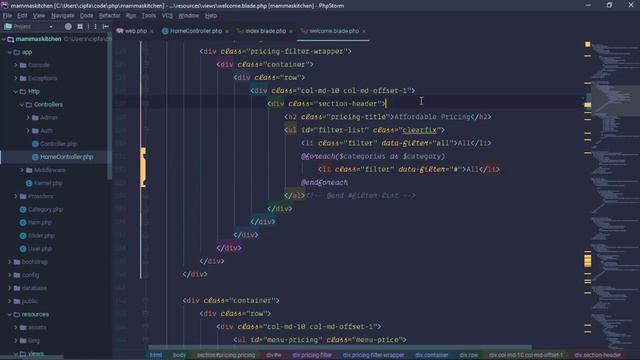
Task: Click the div.container breadcrumb
Action: (432, 355)
